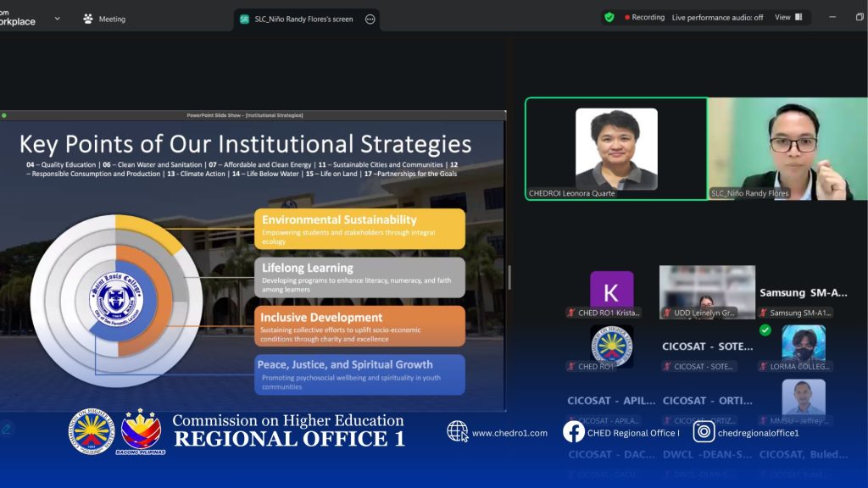Click the annotate pencil icon at left edge
This screenshot has width=868, height=488.
[7, 429]
